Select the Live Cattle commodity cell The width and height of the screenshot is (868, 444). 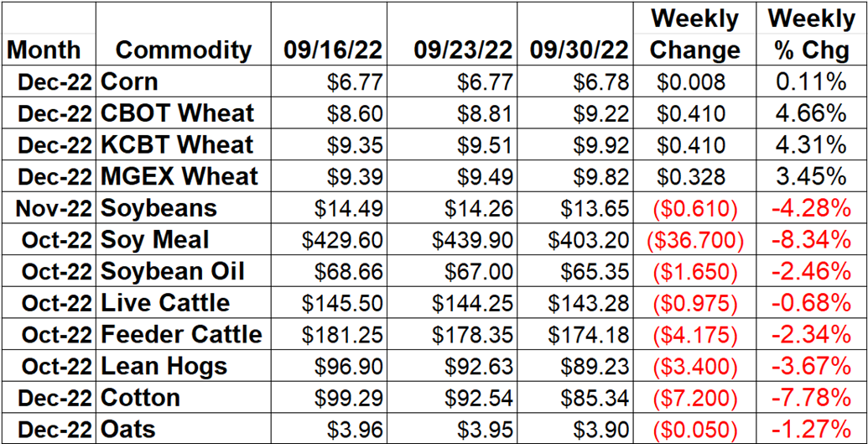183,303
